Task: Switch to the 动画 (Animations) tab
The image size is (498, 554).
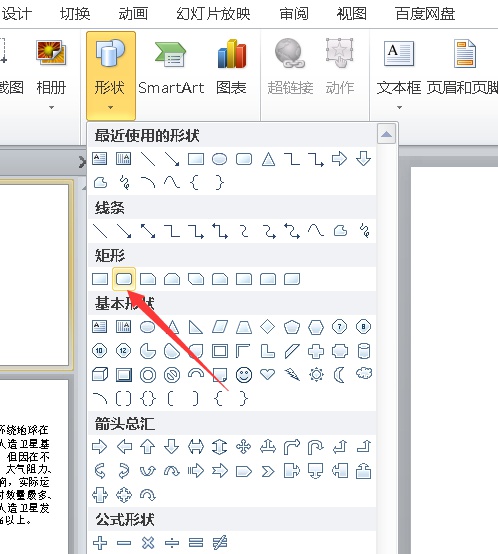Action: pos(133,14)
